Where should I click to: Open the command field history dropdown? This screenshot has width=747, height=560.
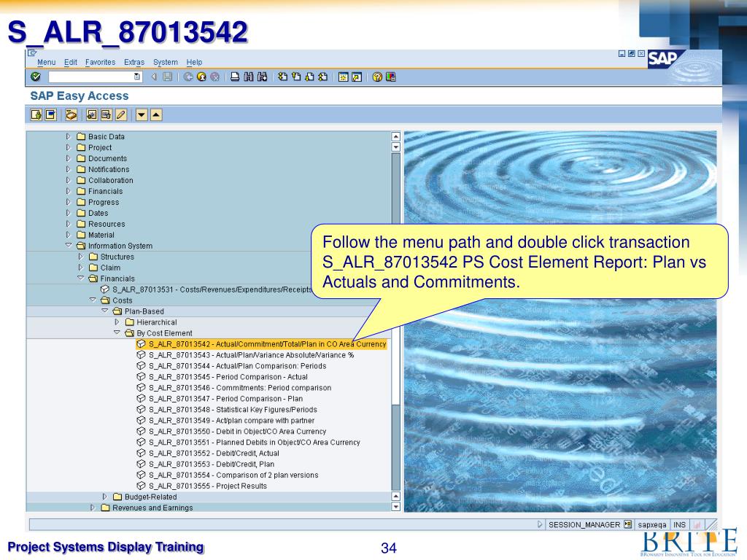137,77
